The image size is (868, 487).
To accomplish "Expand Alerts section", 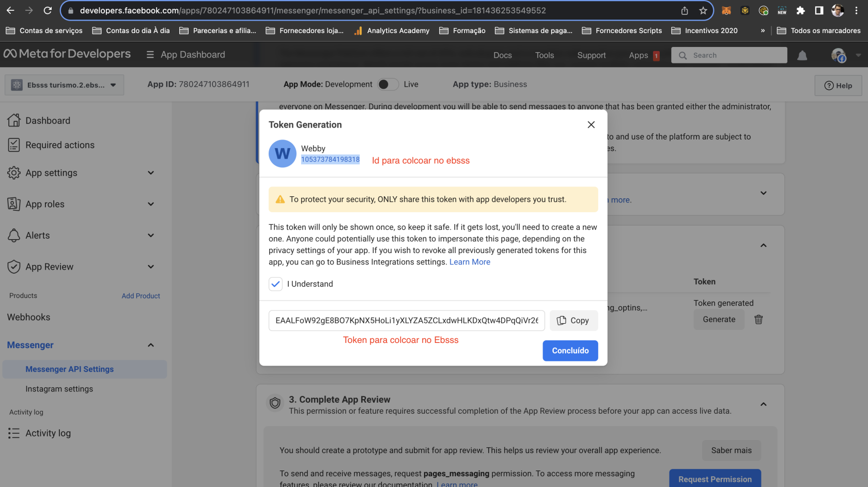I will [x=151, y=235].
